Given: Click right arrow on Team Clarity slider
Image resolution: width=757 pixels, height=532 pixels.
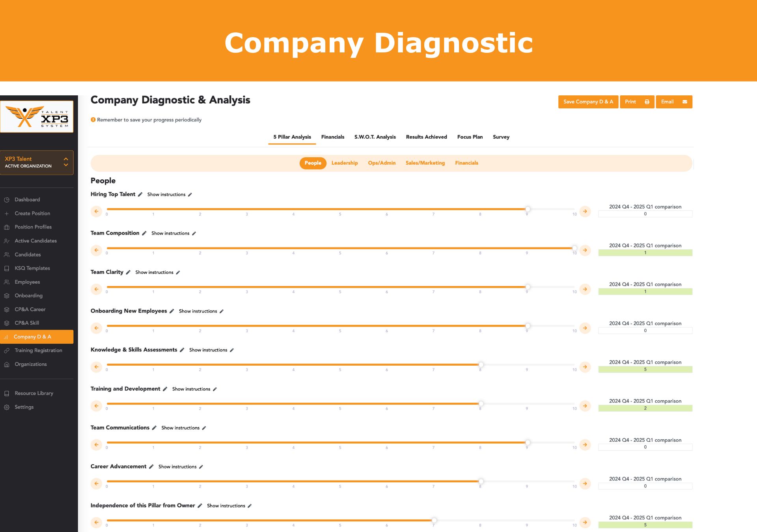Looking at the screenshot, I should 585,289.
